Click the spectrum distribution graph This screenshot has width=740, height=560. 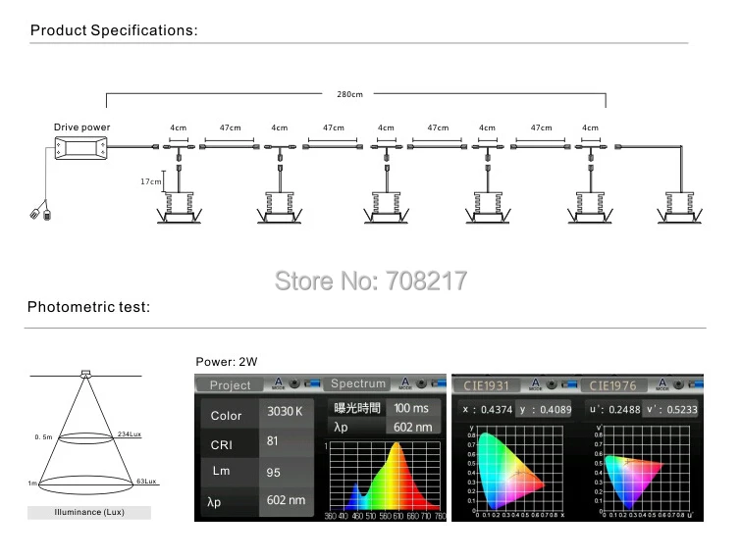385,476
